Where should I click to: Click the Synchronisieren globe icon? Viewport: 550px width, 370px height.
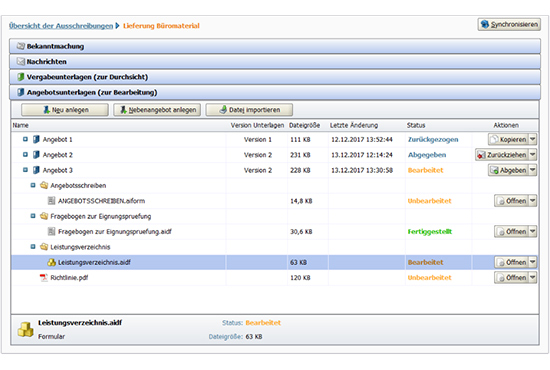tap(485, 24)
